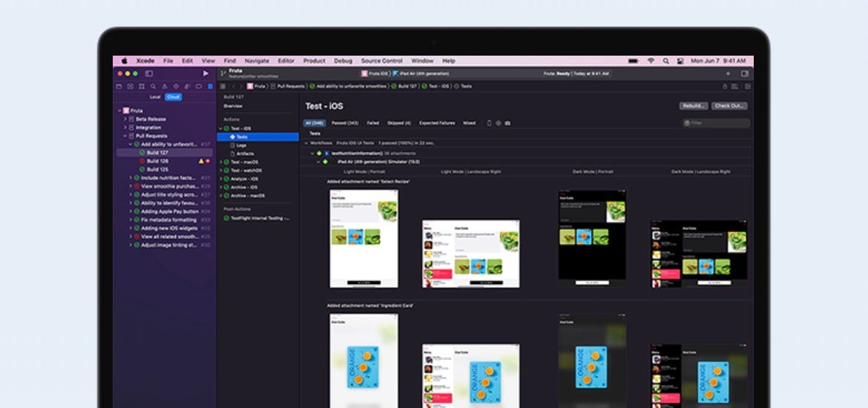Click the editor options lines icon
The image size is (868, 408).
(735, 86)
